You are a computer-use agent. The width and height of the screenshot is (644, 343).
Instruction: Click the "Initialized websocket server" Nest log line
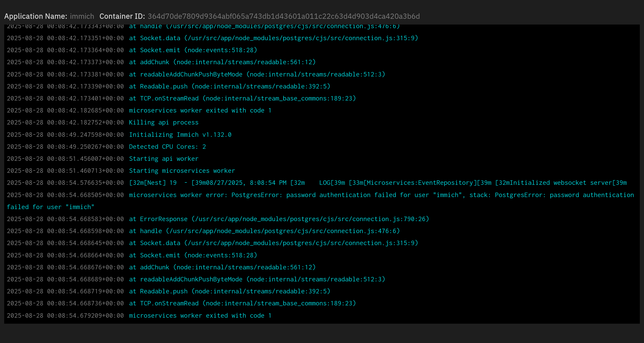coord(378,183)
